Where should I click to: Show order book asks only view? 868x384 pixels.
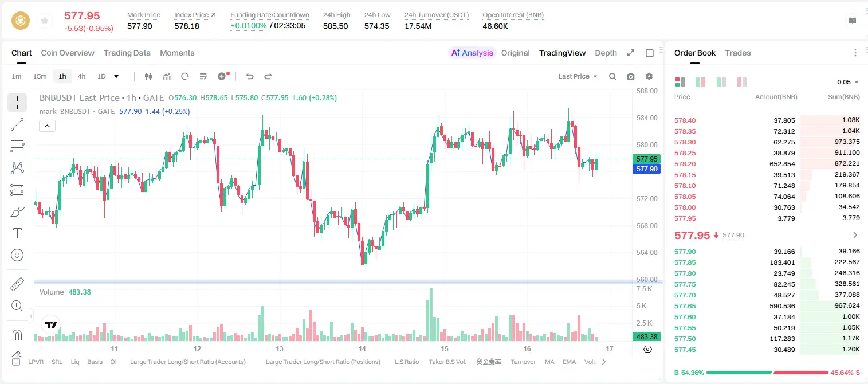pos(742,82)
